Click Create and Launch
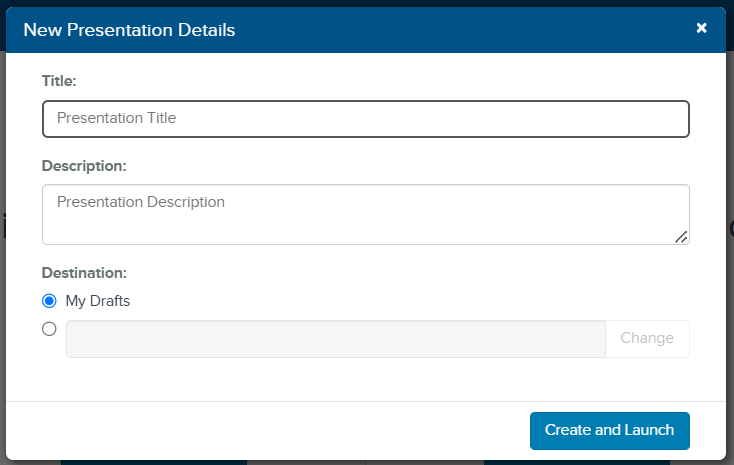This screenshot has height=465, width=734. (x=609, y=430)
